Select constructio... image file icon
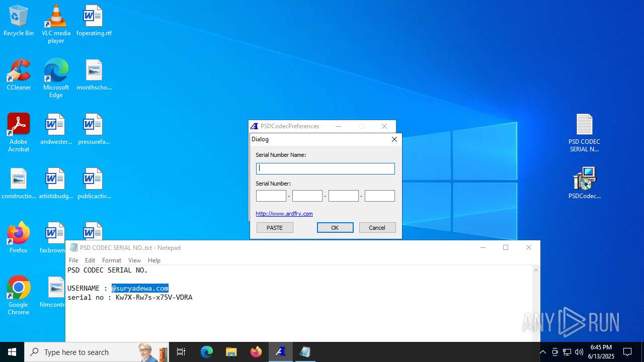The width and height of the screenshot is (644, 362). click(19, 184)
